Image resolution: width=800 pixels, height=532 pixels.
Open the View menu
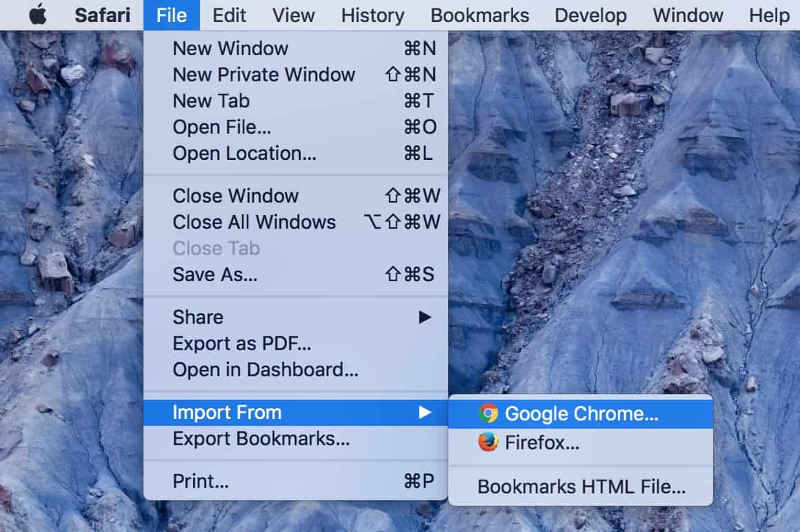click(294, 15)
